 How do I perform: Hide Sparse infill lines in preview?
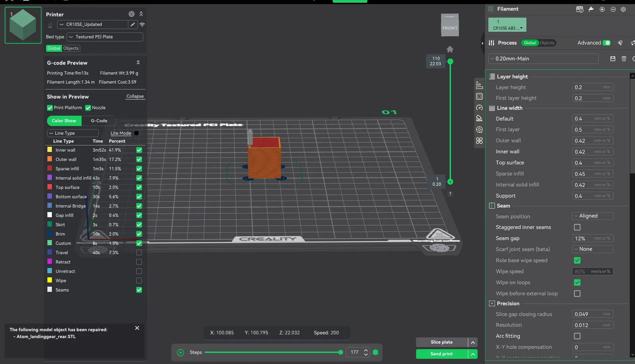coord(139,169)
